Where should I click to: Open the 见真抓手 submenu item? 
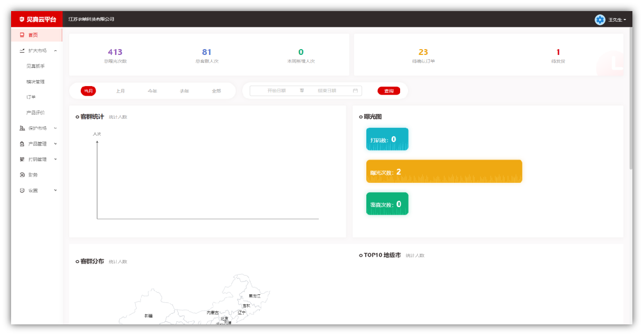pyautogui.click(x=35, y=66)
